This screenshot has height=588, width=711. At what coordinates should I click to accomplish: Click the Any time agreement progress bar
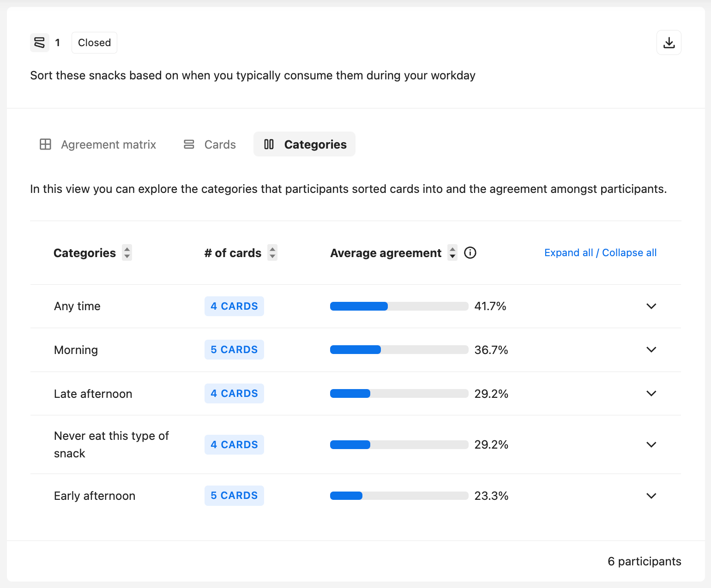(399, 306)
